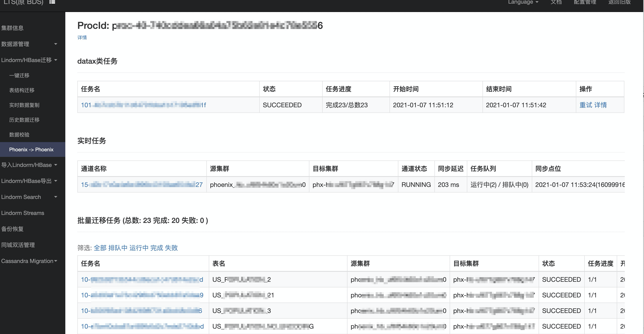Open Lindorm Streams in the sidebar
Image resolution: width=644 pixels, height=334 pixels.
22,213
